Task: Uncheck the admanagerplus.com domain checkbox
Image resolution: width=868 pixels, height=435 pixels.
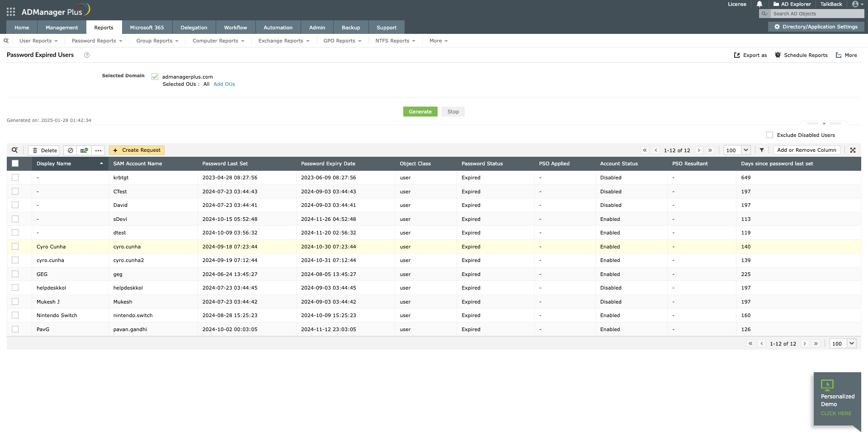Action: (x=155, y=77)
